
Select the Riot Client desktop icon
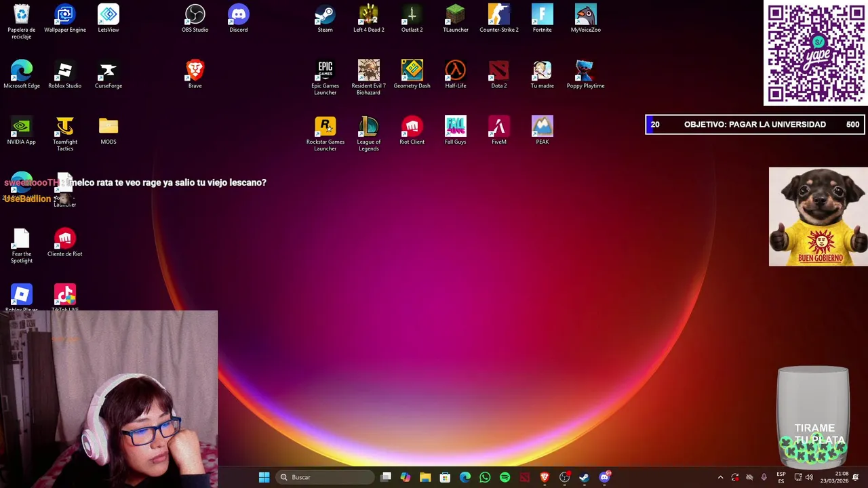tap(412, 131)
